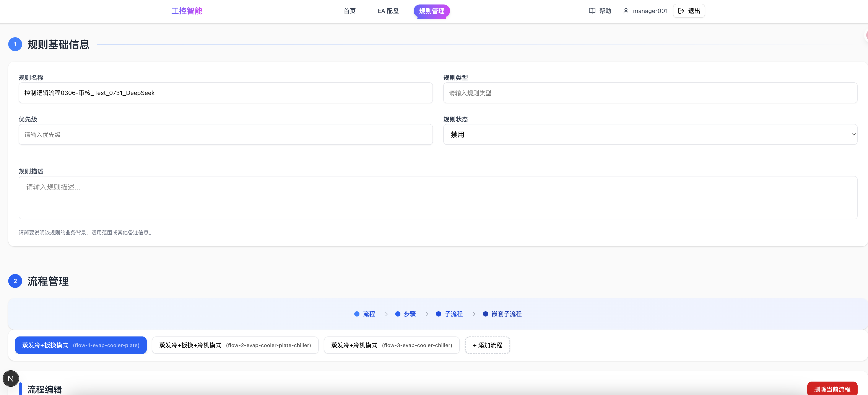Select the 规则管理 navigation pill
This screenshot has height=395, width=868.
click(x=432, y=11)
